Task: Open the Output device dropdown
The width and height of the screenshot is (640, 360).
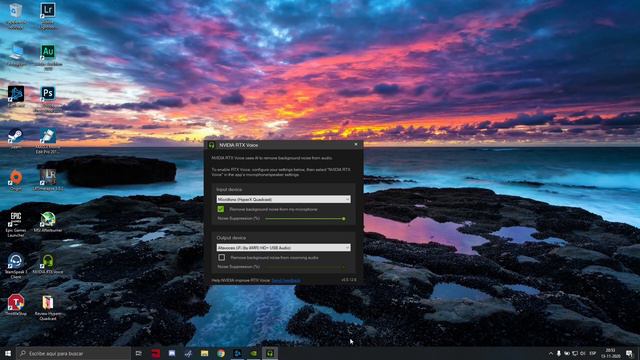Action: 283,247
